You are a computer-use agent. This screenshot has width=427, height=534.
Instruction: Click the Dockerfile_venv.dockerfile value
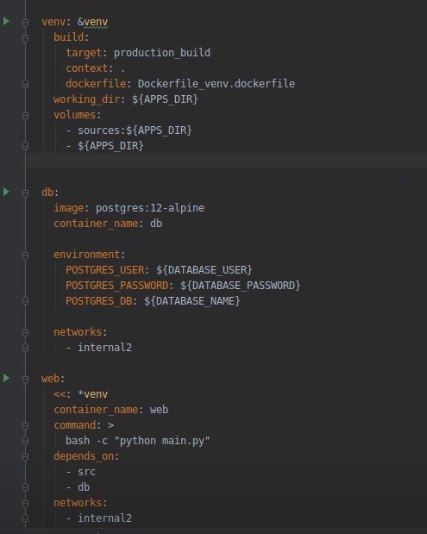216,84
